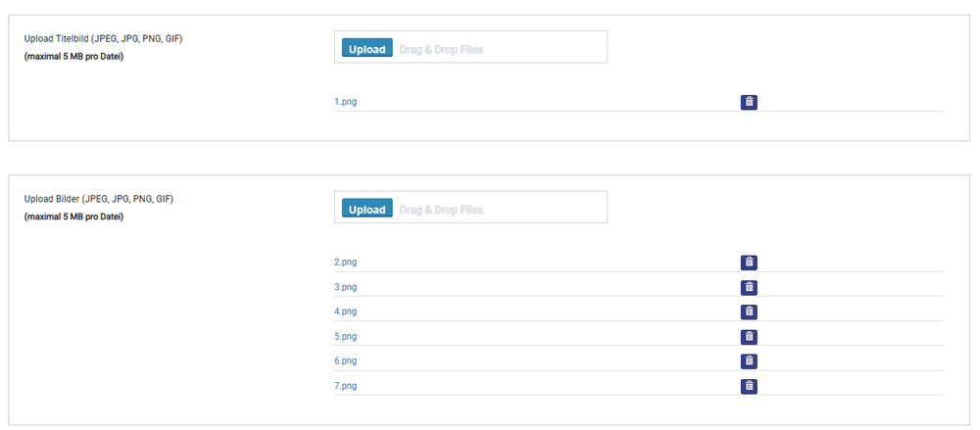Click the 'Upload Titelbild' label text
The height and width of the screenshot is (430, 980).
[x=58, y=39]
